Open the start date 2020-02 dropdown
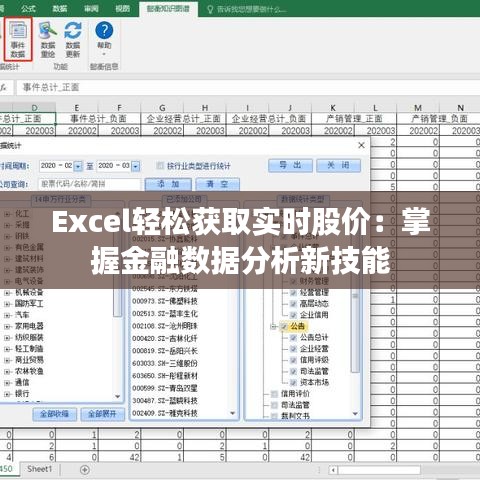Screen dimensions: 480x480 [78, 166]
